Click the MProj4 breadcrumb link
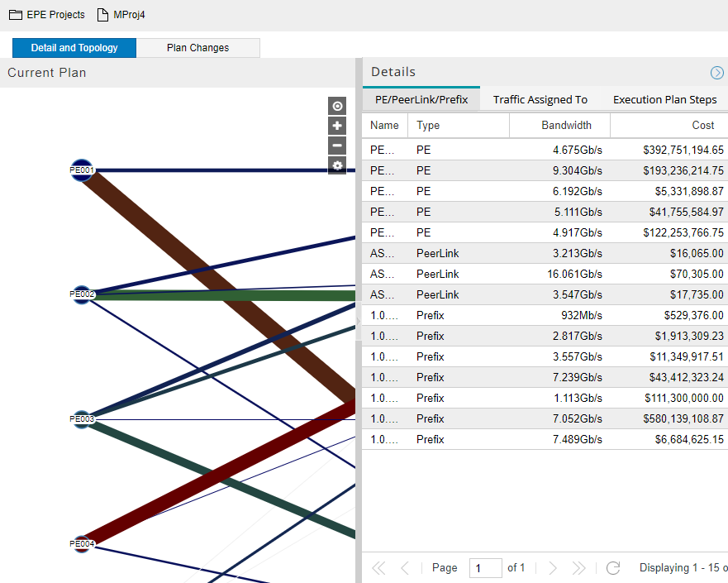This screenshot has width=728, height=583. pyautogui.click(x=129, y=15)
